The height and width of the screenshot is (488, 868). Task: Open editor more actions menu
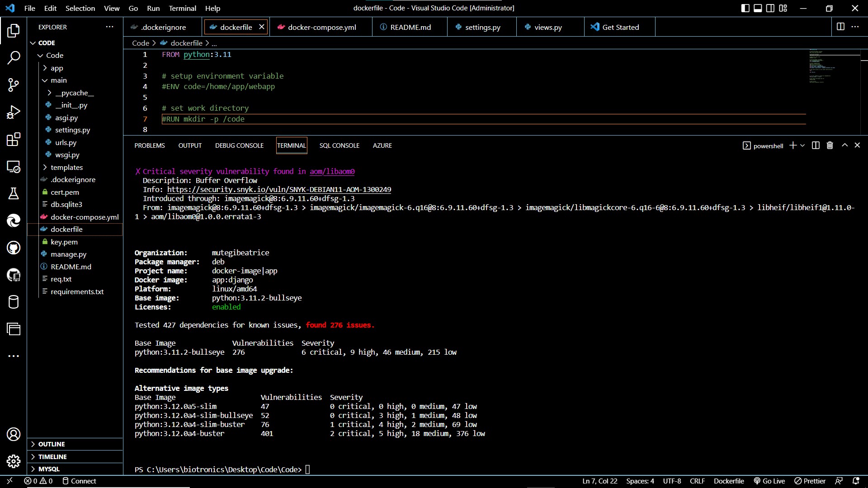point(855,27)
